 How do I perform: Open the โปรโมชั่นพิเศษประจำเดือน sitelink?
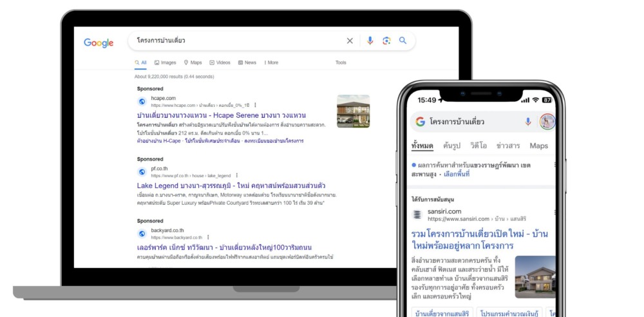pos(213,140)
